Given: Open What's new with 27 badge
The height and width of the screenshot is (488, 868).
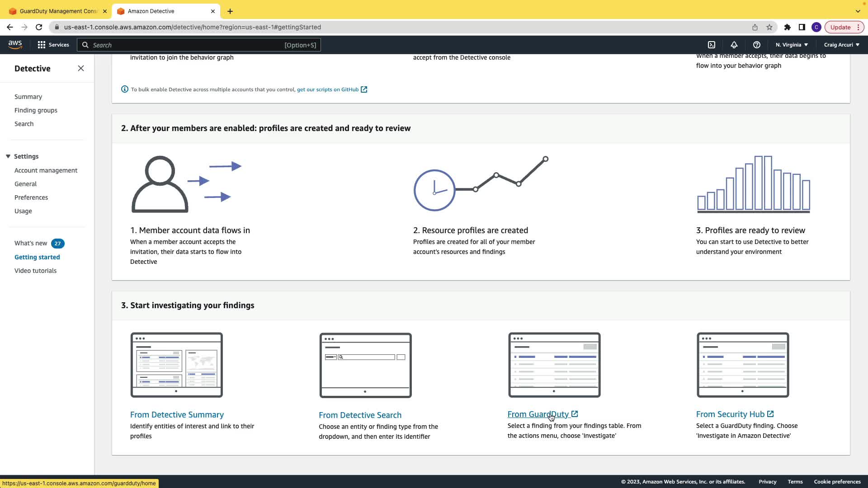Looking at the screenshot, I should (x=31, y=243).
